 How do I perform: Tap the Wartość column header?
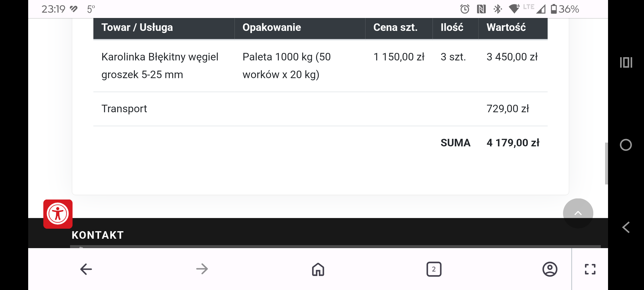(x=506, y=27)
